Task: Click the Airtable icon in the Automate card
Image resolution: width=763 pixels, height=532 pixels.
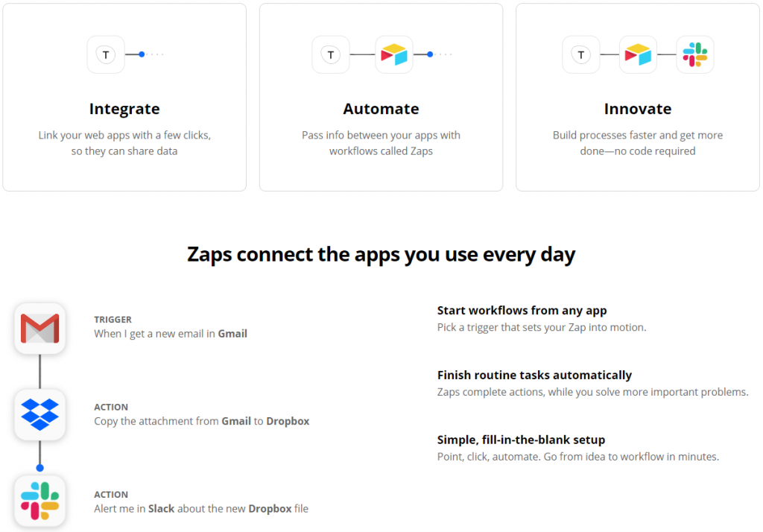Action: click(394, 54)
